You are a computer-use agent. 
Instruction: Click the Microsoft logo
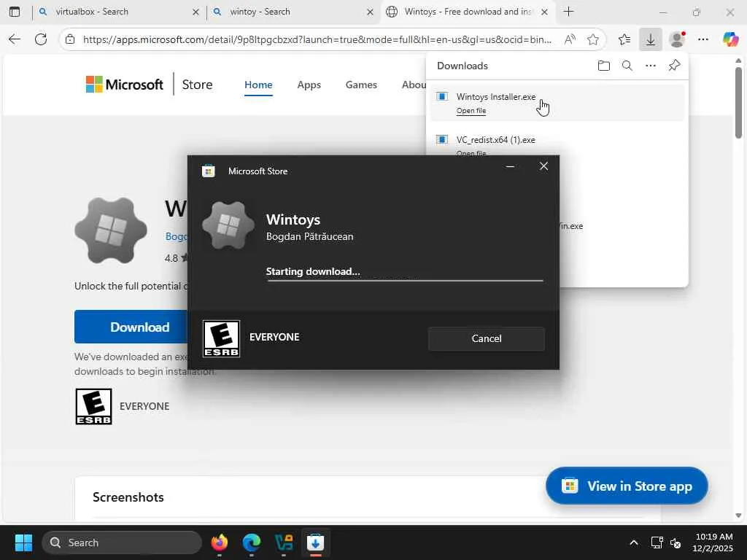click(x=124, y=85)
